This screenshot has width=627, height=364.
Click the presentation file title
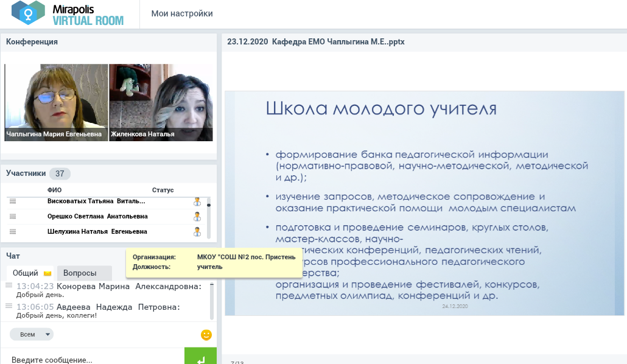[x=316, y=42]
